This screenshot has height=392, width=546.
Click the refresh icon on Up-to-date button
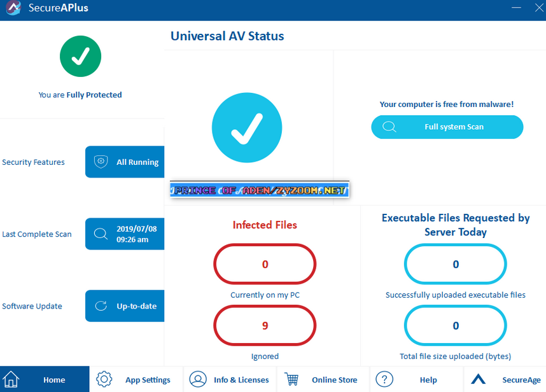click(x=101, y=306)
